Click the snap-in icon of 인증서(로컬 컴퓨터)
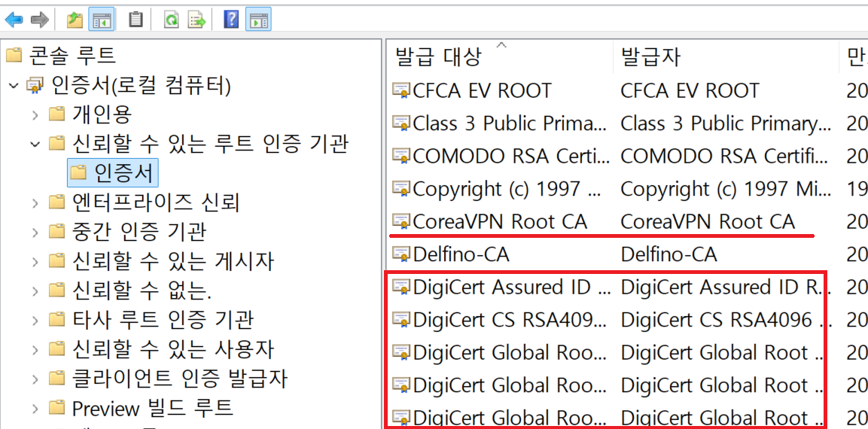The image size is (868, 429). pos(35,85)
